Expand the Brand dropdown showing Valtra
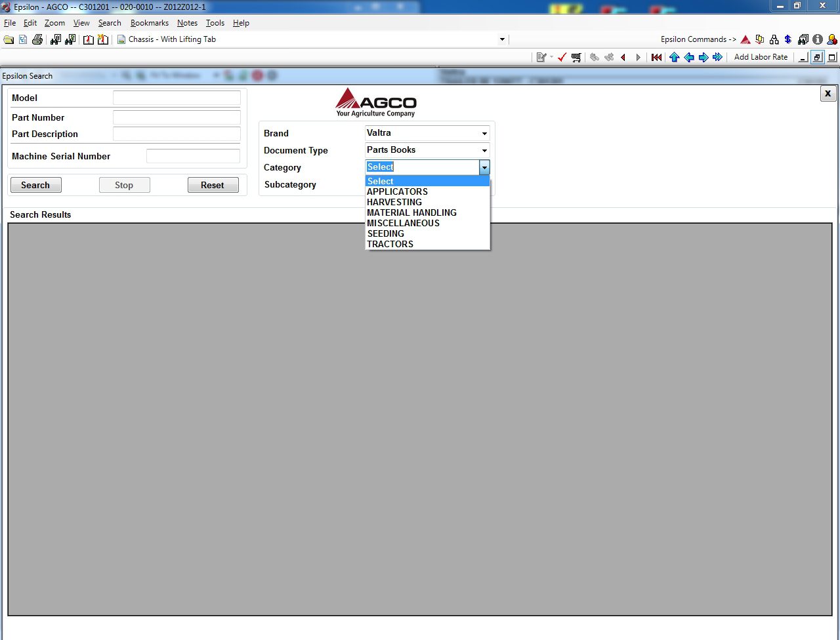Image resolution: width=840 pixels, height=640 pixels. point(427,133)
